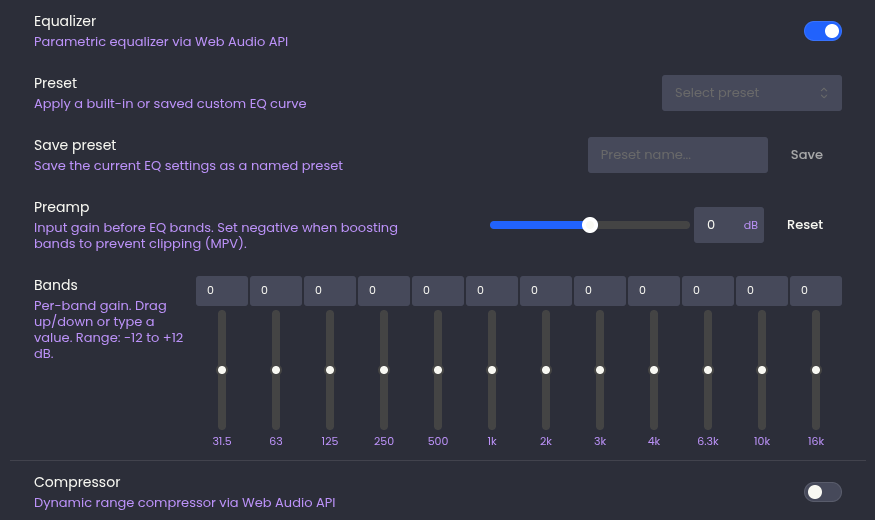
Task: Click the 6.3k band slider handle
Action: [x=708, y=370]
